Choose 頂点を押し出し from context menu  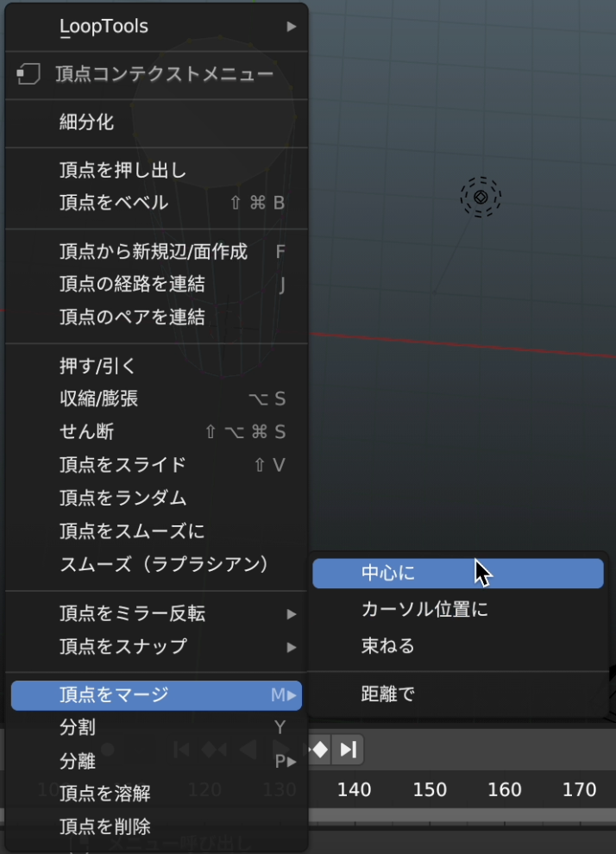156,170
